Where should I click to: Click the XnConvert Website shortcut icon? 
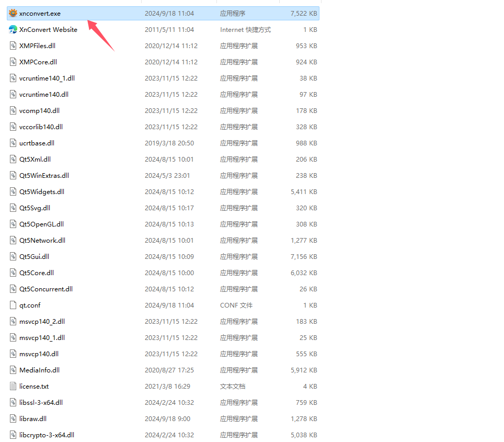pyautogui.click(x=14, y=30)
